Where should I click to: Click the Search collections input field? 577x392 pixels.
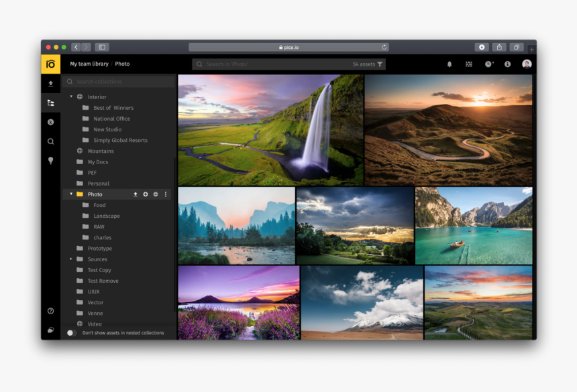121,82
